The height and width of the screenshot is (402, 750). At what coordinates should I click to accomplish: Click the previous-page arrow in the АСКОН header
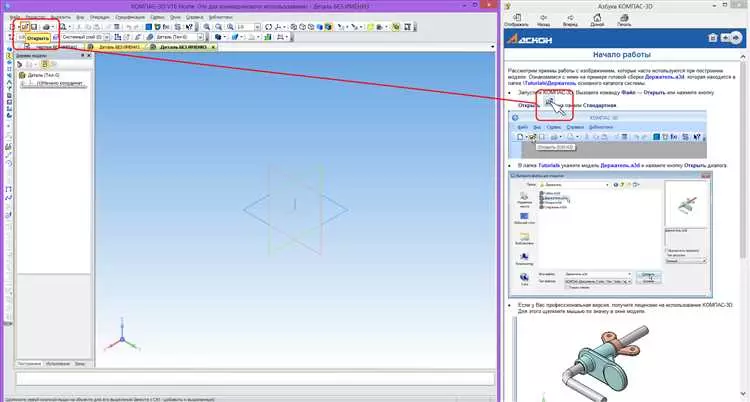pos(726,38)
